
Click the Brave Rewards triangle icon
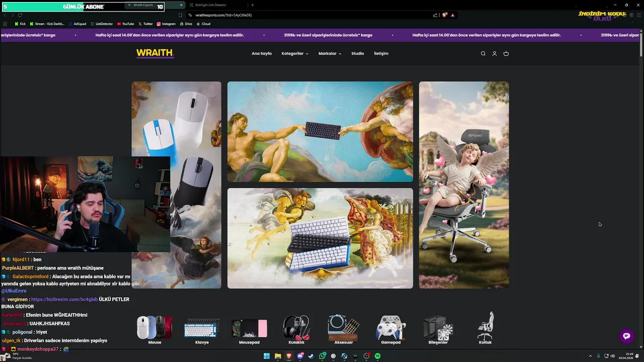(453, 15)
